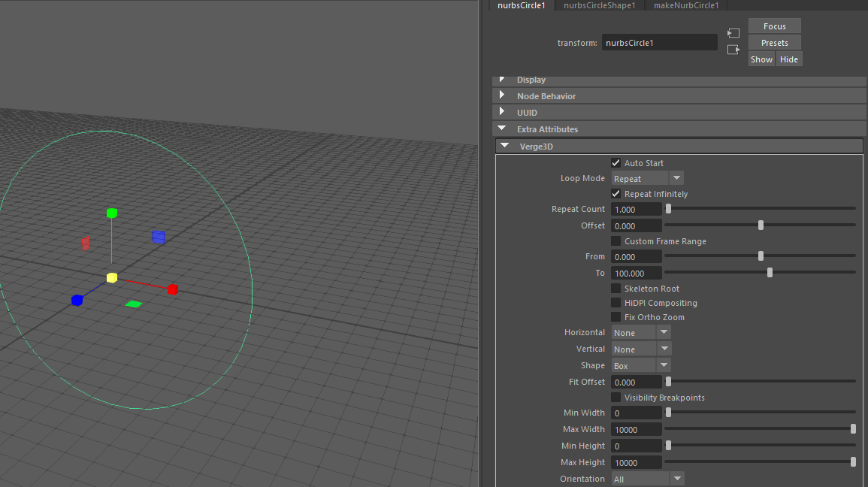Click the red plane handle of manipulator

tap(86, 243)
